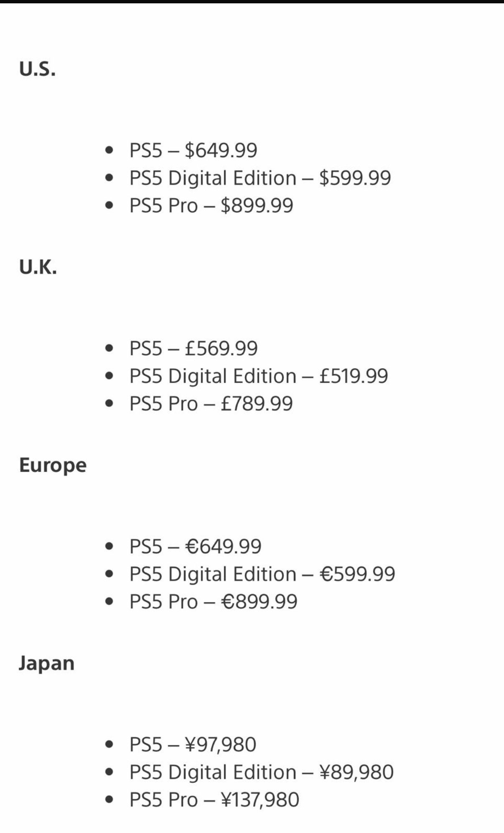Click the PS5 Digital Edition – $599.99 line
The image size is (504, 833).
coord(260,178)
